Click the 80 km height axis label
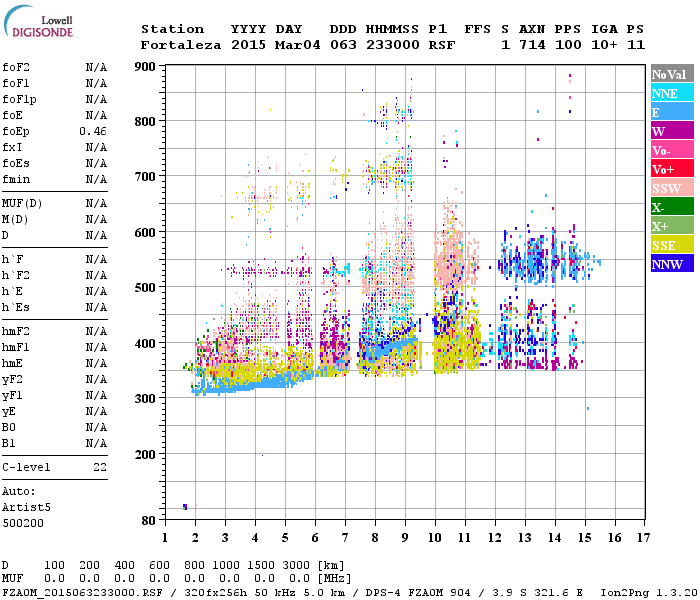700x600 pixels. click(x=149, y=521)
